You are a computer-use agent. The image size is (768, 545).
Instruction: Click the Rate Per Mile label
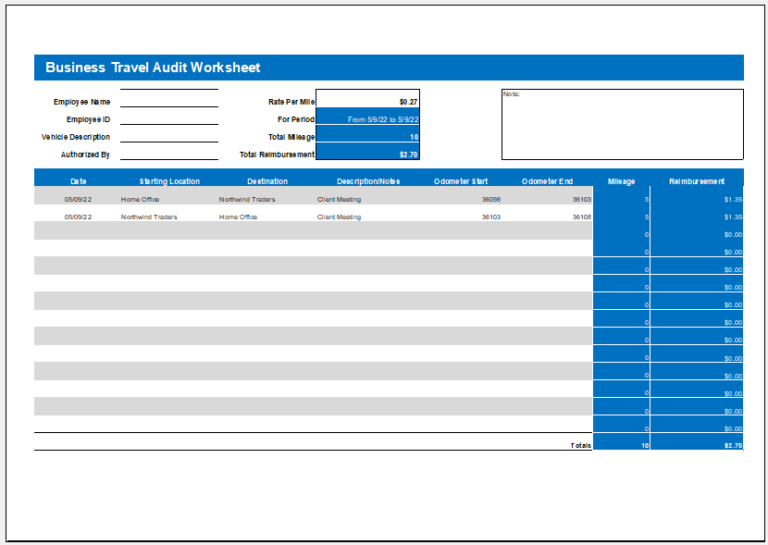(291, 102)
